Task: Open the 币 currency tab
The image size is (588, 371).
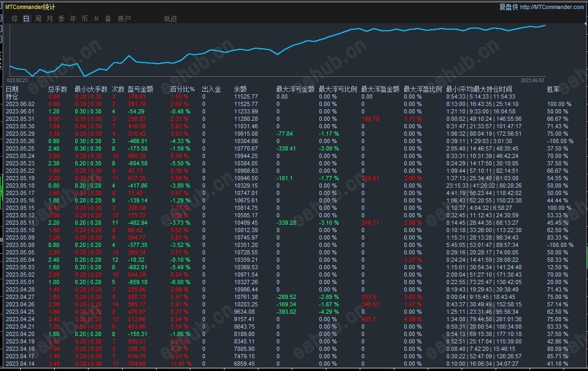Action: 84,19
